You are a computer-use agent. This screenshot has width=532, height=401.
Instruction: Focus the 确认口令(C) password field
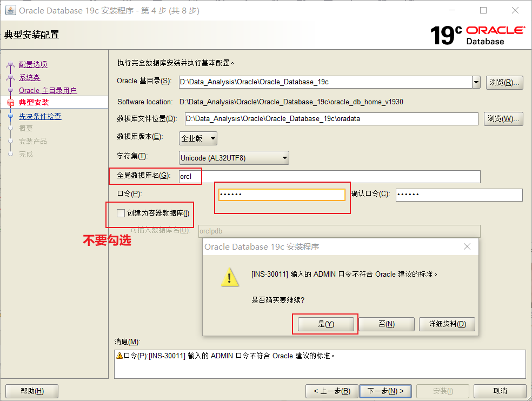point(459,195)
